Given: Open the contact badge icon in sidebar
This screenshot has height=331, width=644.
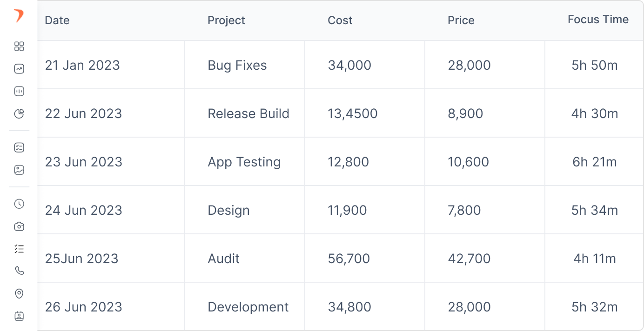Looking at the screenshot, I should pyautogui.click(x=19, y=316).
